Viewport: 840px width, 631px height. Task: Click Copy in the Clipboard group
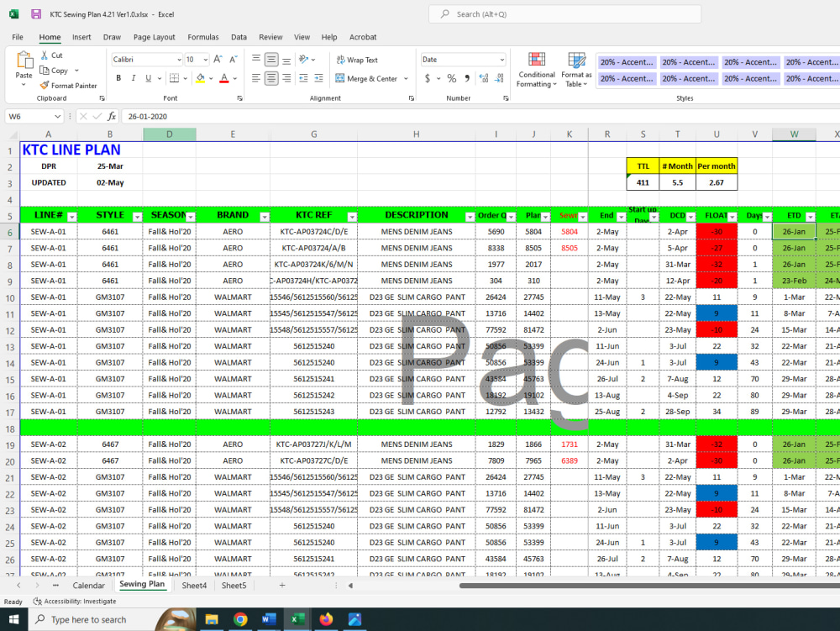tap(53, 71)
